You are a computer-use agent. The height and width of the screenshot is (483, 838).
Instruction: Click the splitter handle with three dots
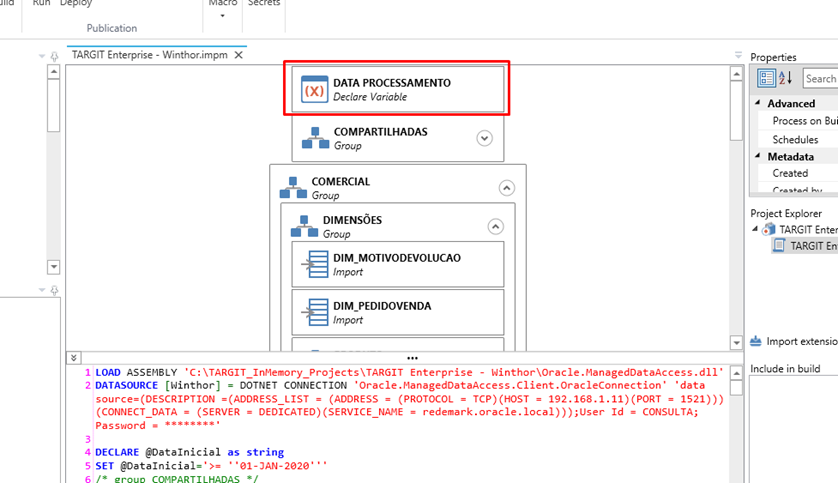(x=412, y=358)
